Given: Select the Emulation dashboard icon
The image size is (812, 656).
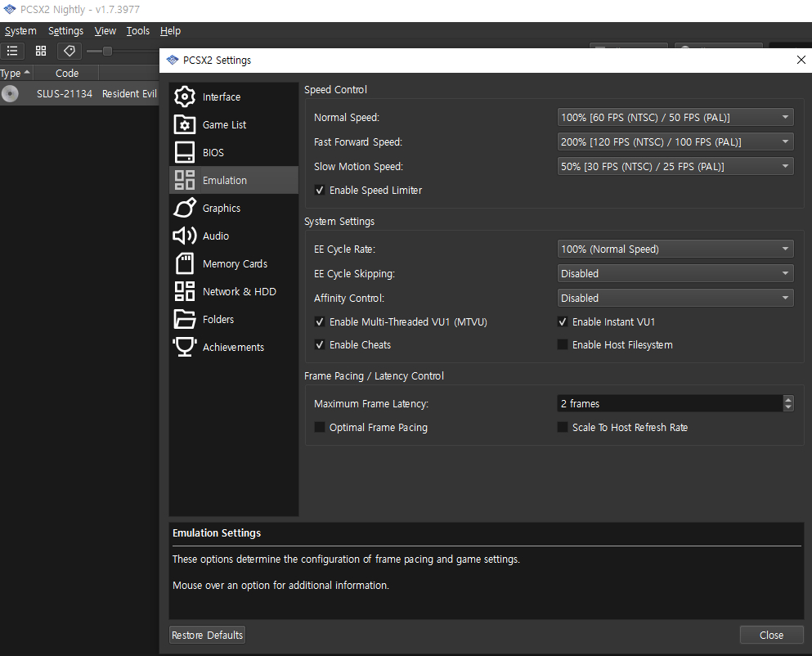Looking at the screenshot, I should point(184,180).
